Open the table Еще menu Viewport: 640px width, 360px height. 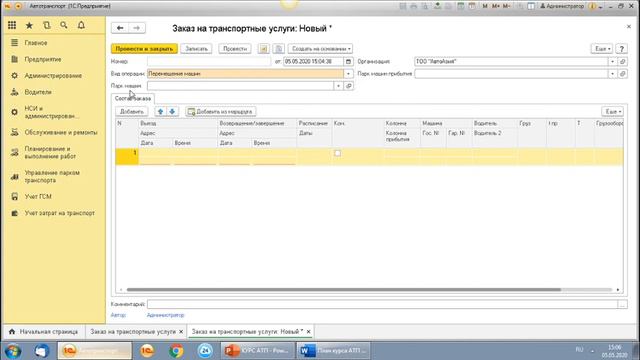click(x=612, y=111)
